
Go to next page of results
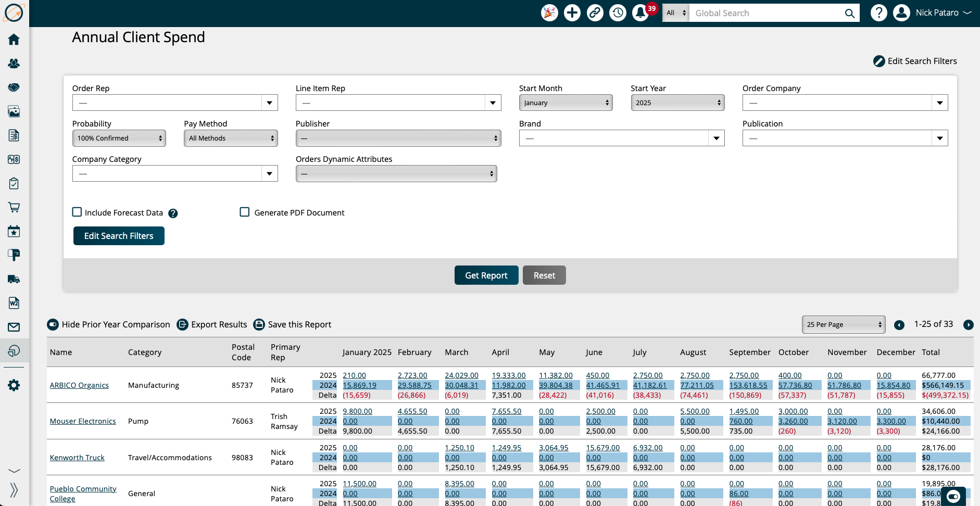[x=969, y=325]
